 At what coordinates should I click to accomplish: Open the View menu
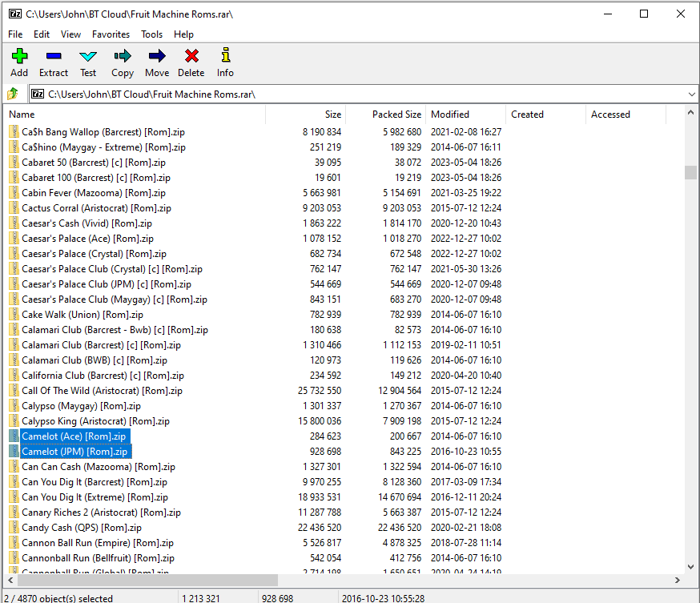[70, 34]
